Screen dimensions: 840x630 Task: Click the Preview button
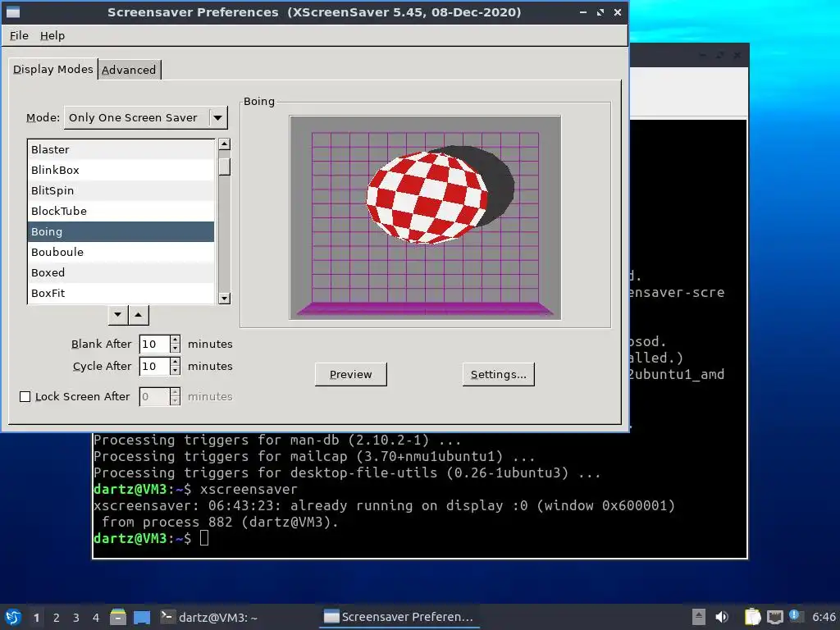(x=351, y=374)
